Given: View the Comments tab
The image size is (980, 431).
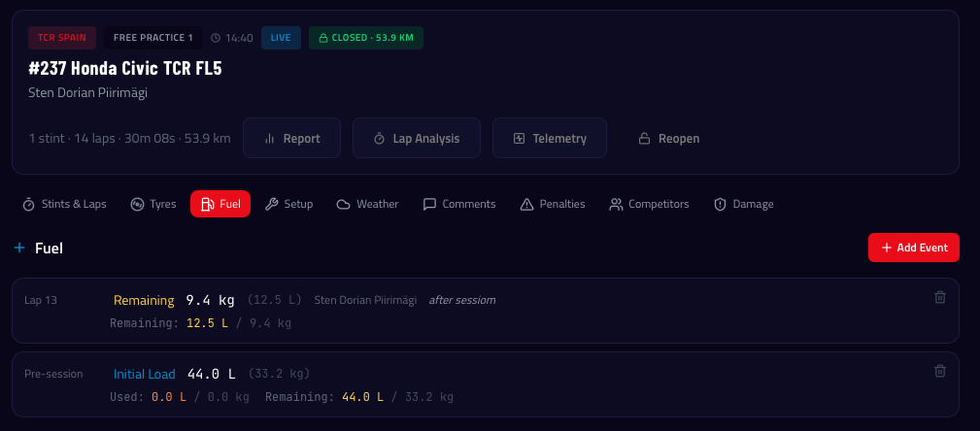Looking at the screenshot, I should coord(459,204).
